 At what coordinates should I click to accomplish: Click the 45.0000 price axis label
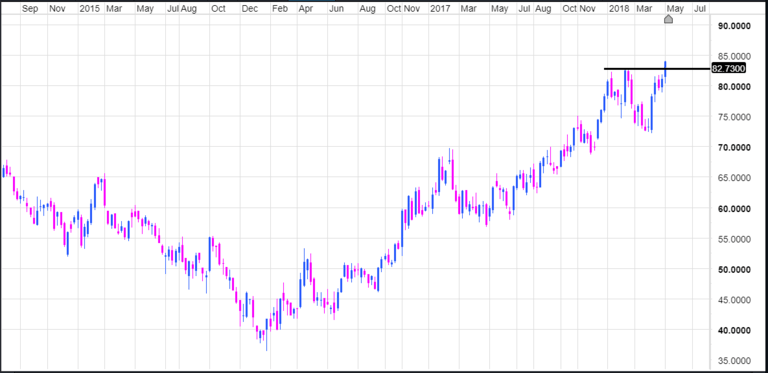click(x=734, y=300)
